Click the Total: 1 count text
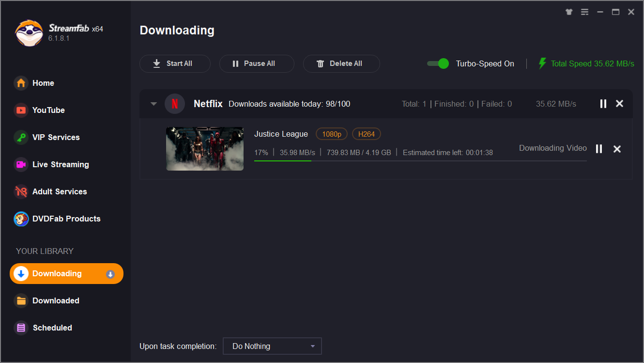 tap(414, 104)
